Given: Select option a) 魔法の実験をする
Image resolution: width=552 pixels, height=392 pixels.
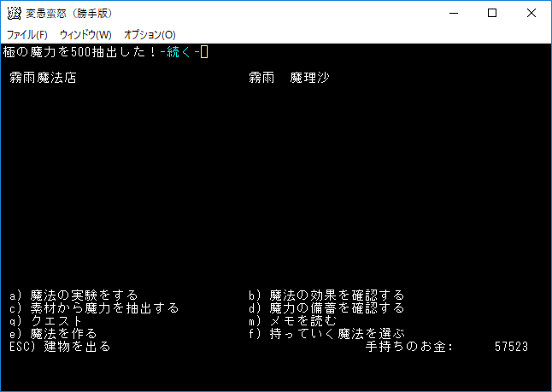Looking at the screenshot, I should click(x=73, y=295).
